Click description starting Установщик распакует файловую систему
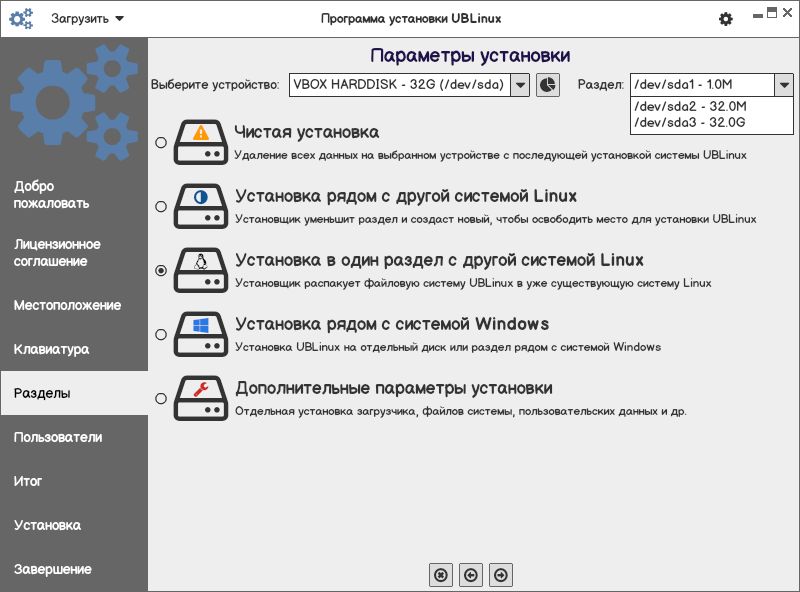Screen dimensions: 800x592 point(473,283)
